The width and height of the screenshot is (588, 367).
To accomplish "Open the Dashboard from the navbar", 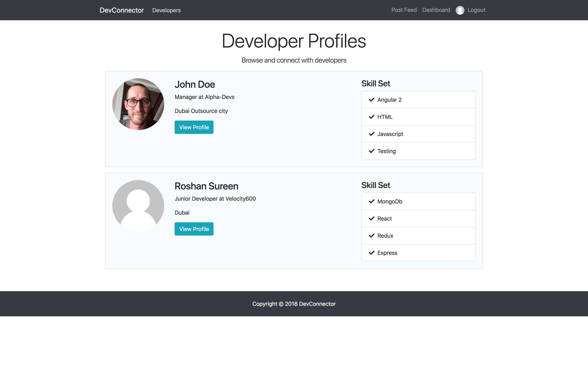I will point(436,10).
